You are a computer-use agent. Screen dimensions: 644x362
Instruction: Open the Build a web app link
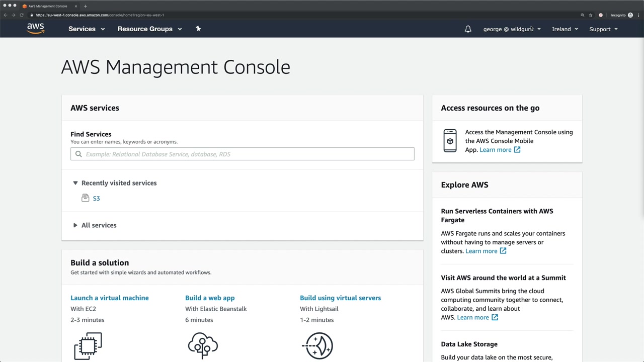(x=210, y=298)
